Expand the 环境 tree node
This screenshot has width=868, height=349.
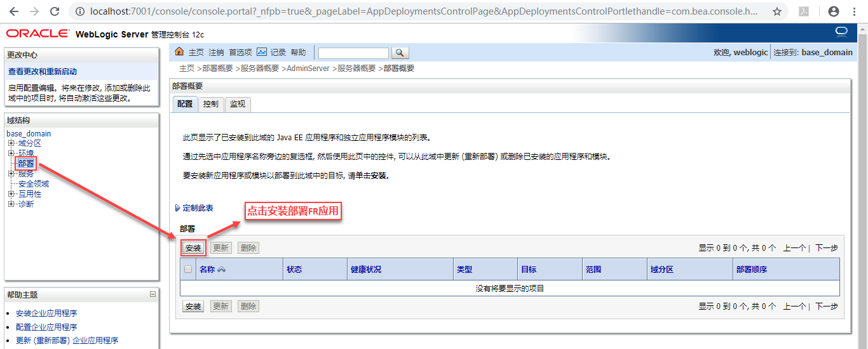pos(11,154)
